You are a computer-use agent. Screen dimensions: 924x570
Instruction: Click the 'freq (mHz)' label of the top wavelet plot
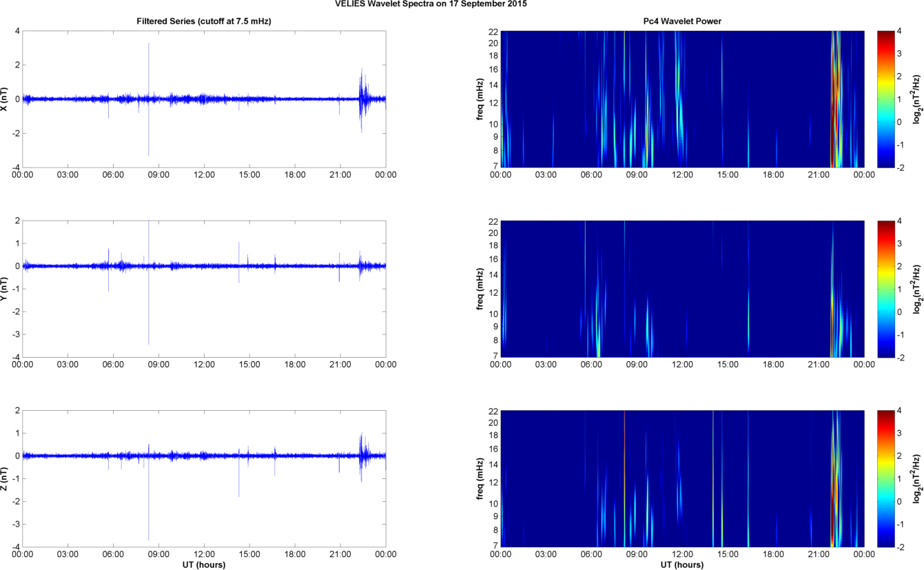pyautogui.click(x=480, y=99)
